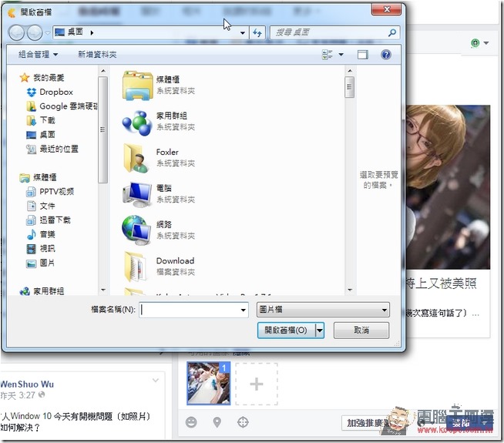Select the 電腦 computer icon
This screenshot has height=443, width=504.
pos(138,194)
